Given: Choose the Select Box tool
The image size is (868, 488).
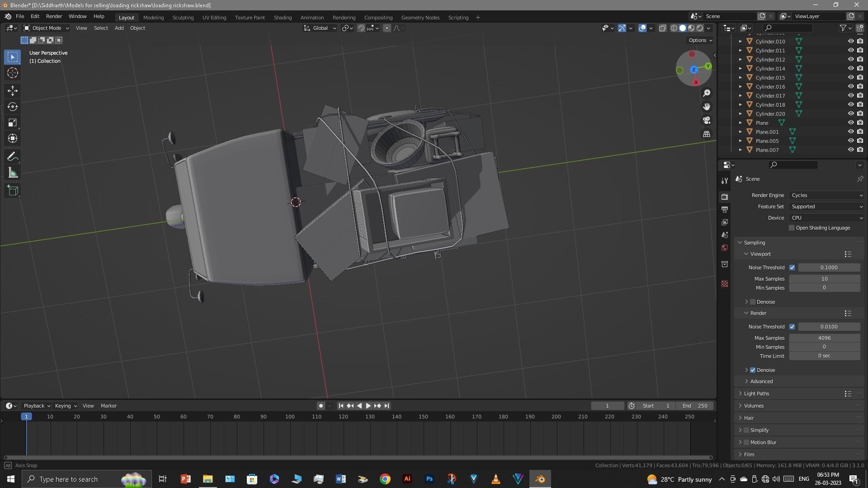Looking at the screenshot, I should point(13,57).
